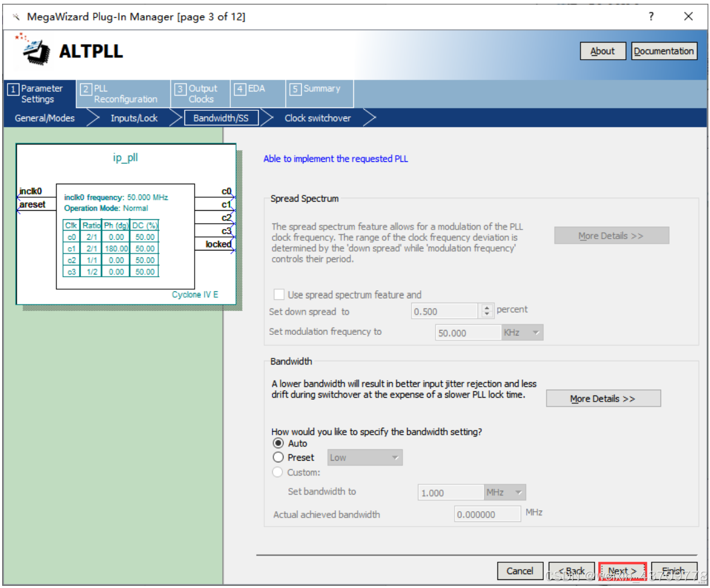The width and height of the screenshot is (710, 588).
Task: Click the areset port label in diagram
Action: tap(32, 204)
